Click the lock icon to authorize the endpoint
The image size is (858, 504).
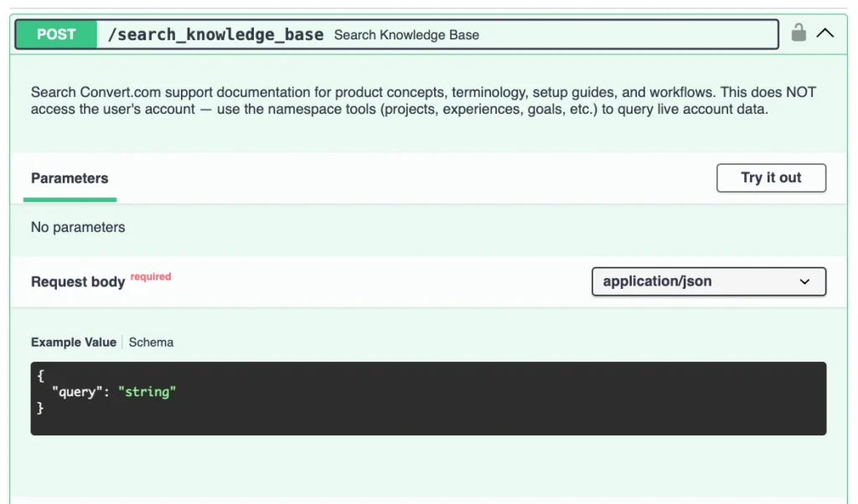(x=800, y=33)
